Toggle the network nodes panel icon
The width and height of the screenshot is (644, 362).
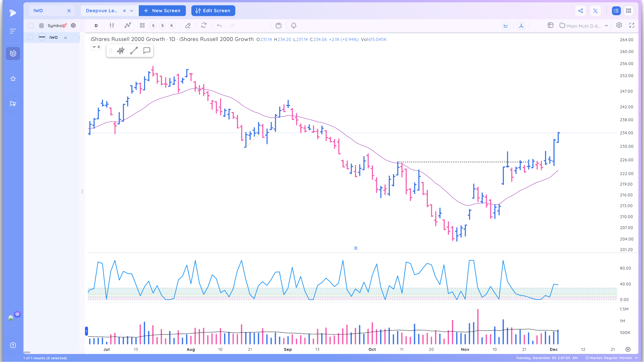pos(521,25)
